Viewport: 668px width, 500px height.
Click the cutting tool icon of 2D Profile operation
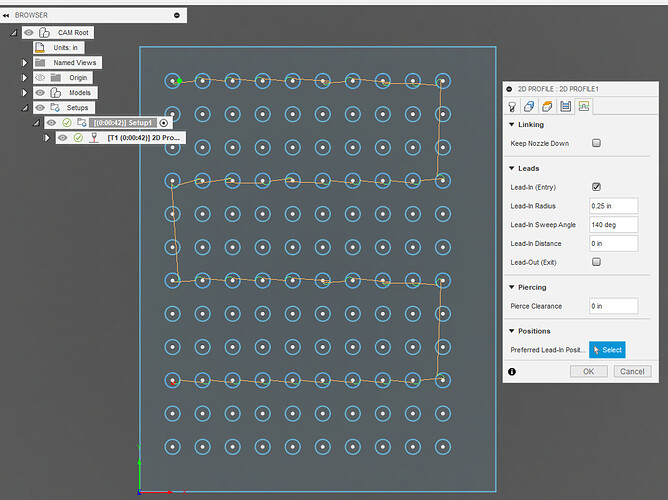pos(94,138)
